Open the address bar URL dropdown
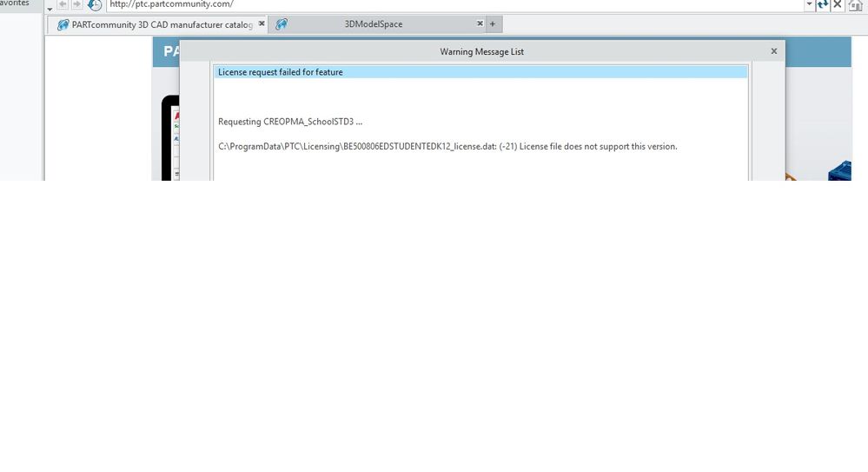 809,4
